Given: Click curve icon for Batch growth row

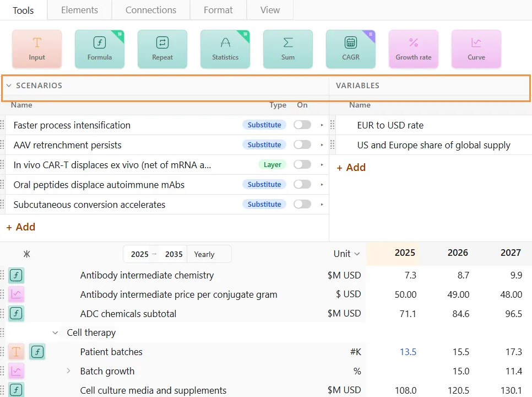Looking at the screenshot, I should click(16, 371).
